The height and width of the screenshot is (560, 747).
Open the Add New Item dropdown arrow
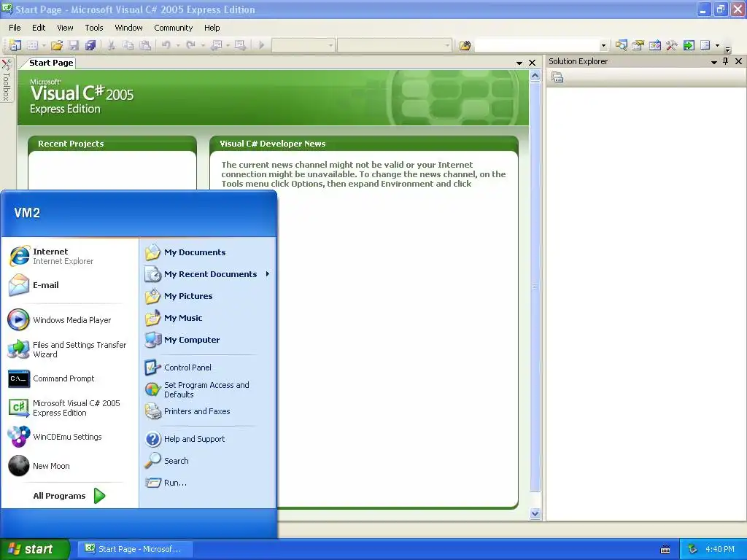click(x=44, y=46)
